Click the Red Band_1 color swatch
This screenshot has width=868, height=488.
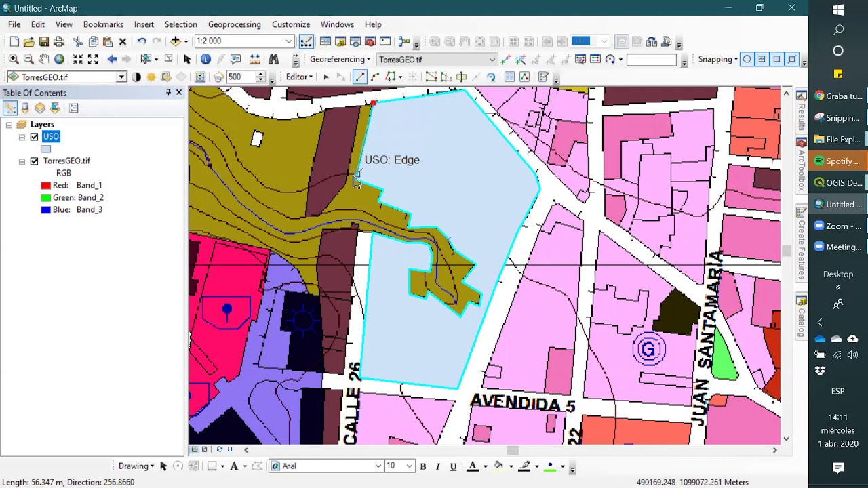point(45,186)
